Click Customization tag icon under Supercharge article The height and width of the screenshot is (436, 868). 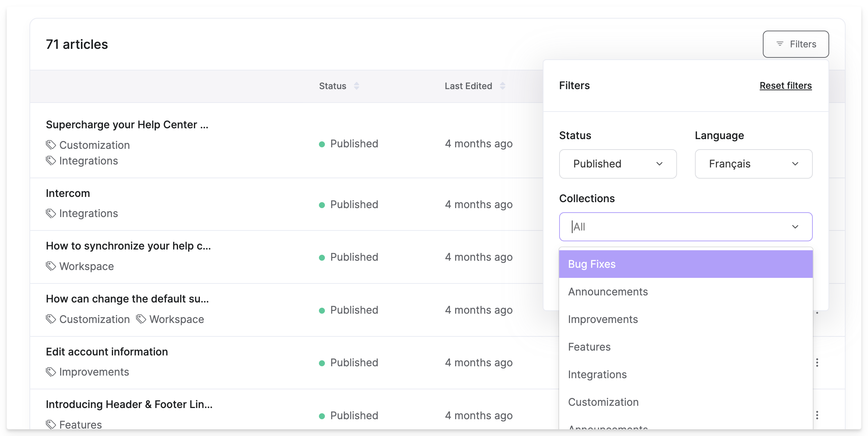pyautogui.click(x=51, y=145)
